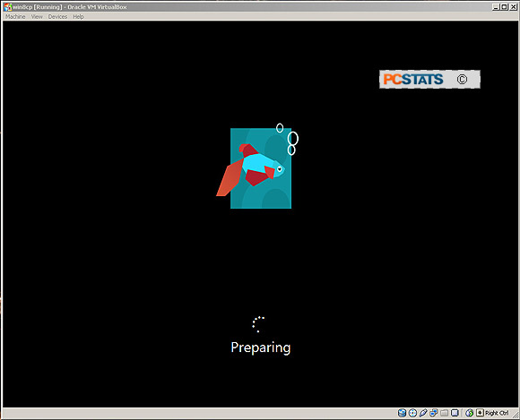
Task: Open the Devices menu
Action: click(x=57, y=16)
